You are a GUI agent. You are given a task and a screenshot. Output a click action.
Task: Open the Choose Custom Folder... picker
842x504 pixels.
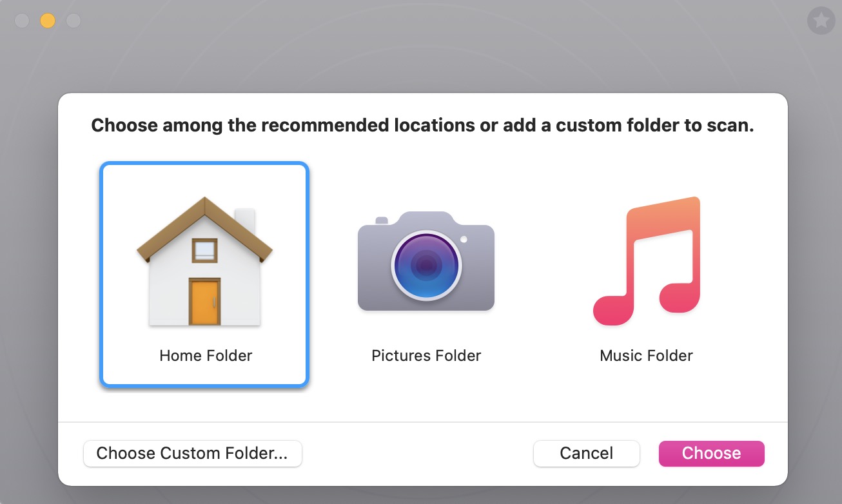point(193,454)
